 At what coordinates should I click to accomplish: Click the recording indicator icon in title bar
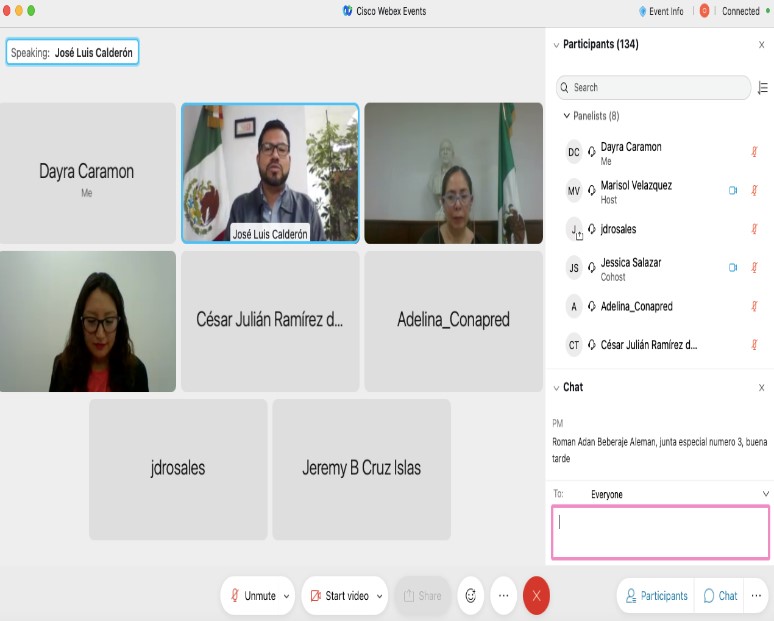click(x=704, y=10)
